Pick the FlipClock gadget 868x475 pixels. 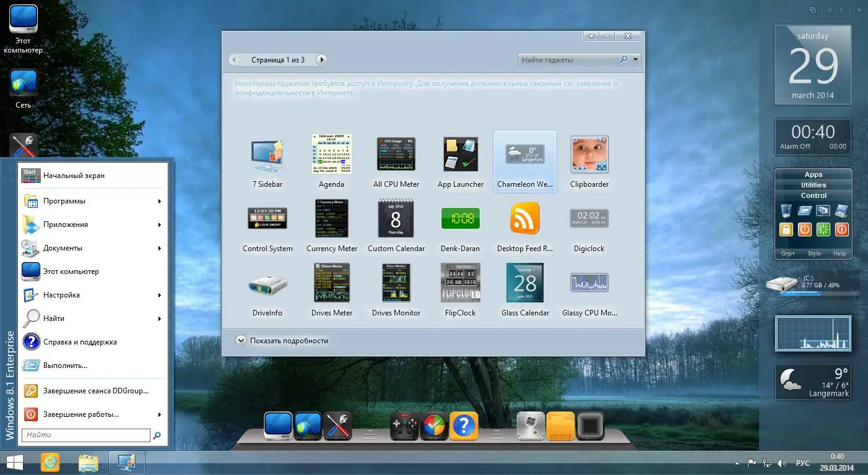(461, 283)
